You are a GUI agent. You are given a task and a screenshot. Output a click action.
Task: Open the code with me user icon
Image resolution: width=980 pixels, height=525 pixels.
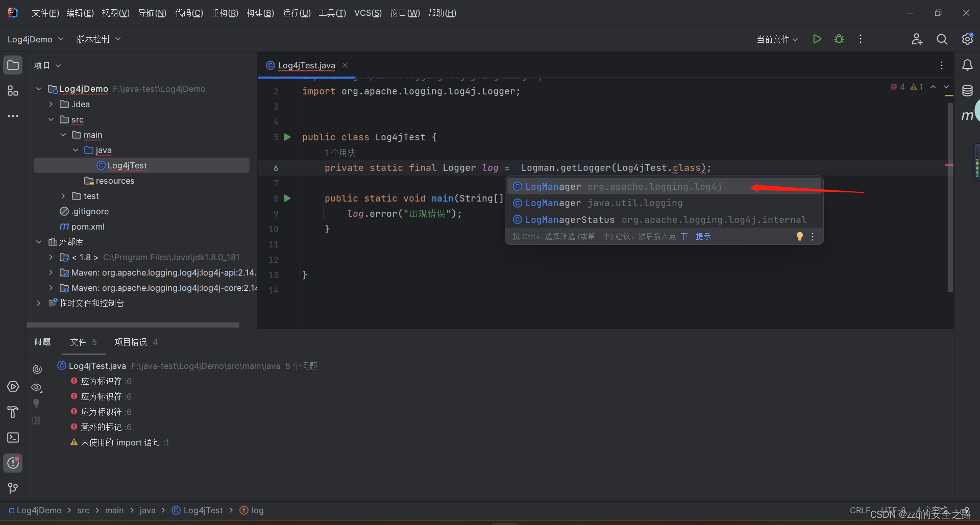point(917,39)
